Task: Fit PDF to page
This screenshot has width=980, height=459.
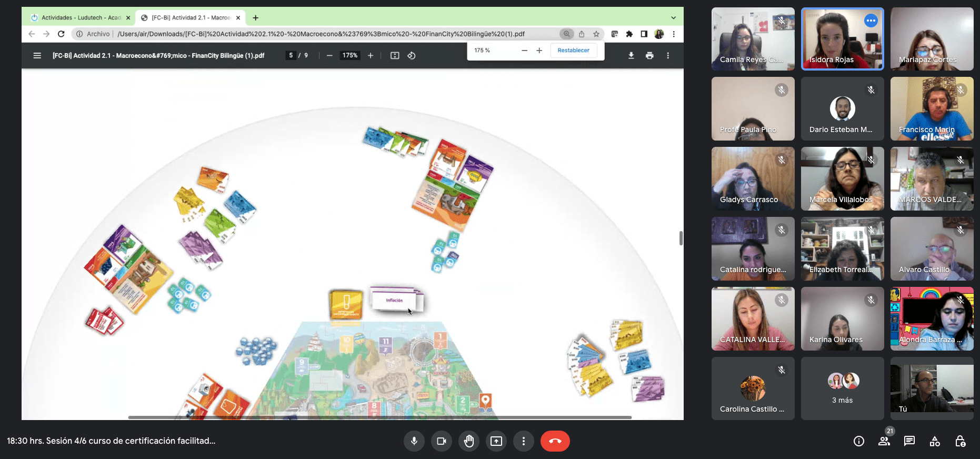Action: point(395,55)
